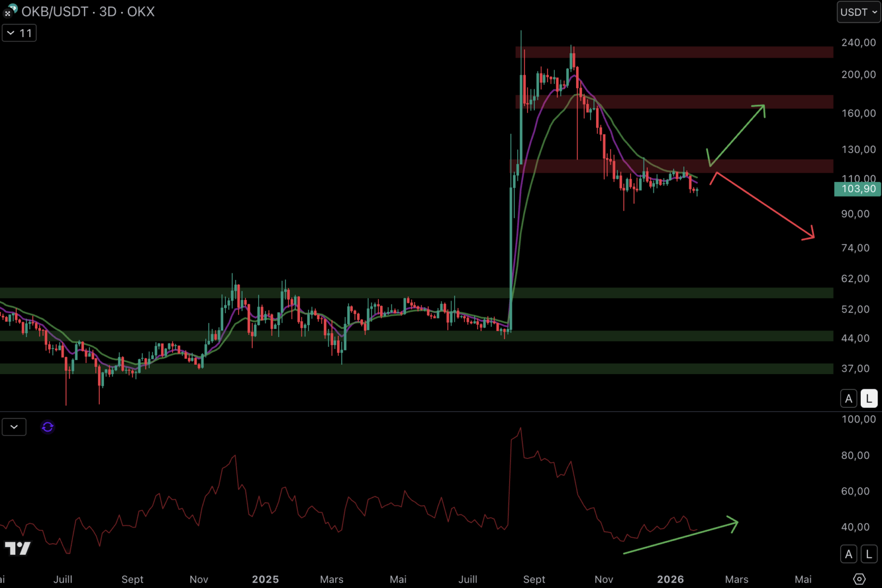The height and width of the screenshot is (588, 882).
Task: Click the TradingView logo
Action: pos(17,548)
